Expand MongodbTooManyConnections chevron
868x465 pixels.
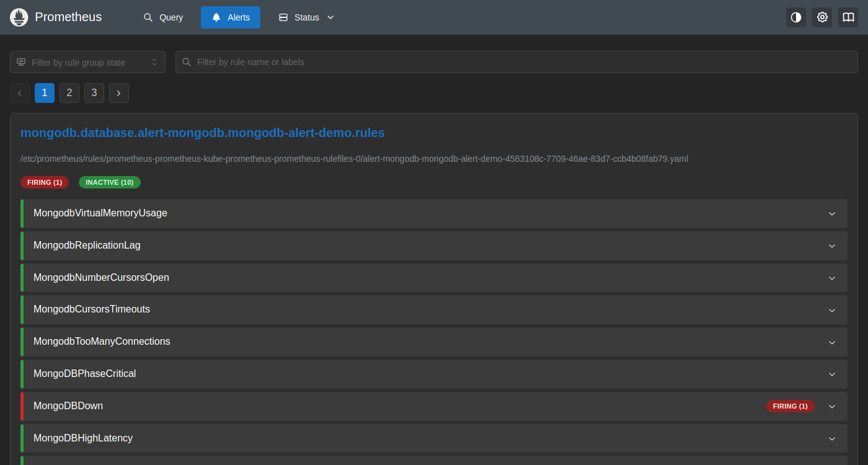click(832, 342)
